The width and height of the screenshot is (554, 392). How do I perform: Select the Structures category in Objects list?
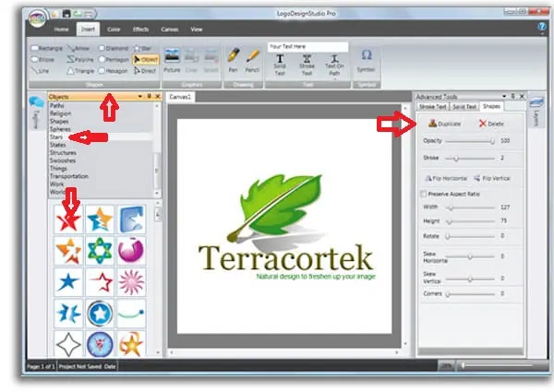click(101, 153)
